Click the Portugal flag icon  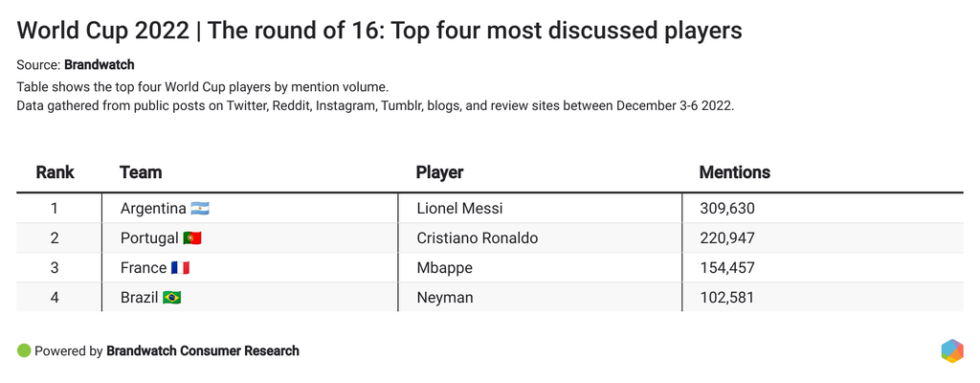point(192,238)
